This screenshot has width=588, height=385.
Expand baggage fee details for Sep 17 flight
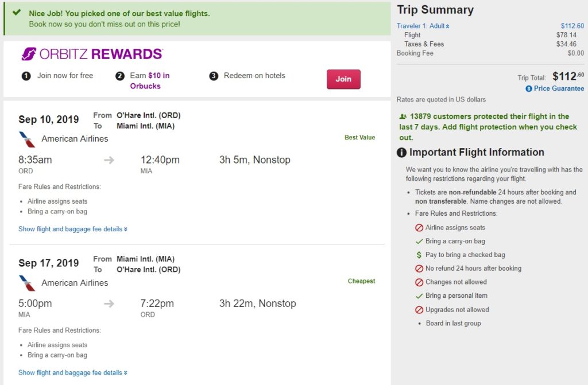click(x=73, y=372)
